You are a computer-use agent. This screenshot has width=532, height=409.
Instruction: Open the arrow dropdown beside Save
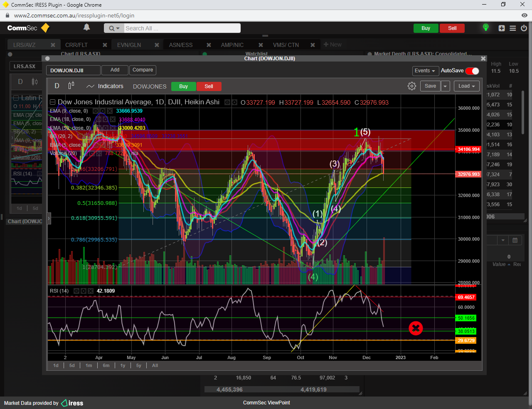pos(445,86)
